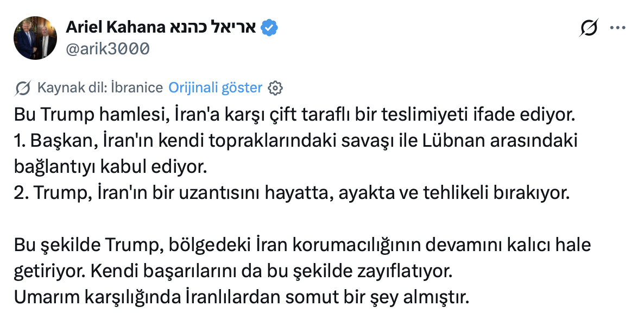Click the 'Kaynak dil:' label
This screenshot has width=644, height=325.
coord(72,88)
